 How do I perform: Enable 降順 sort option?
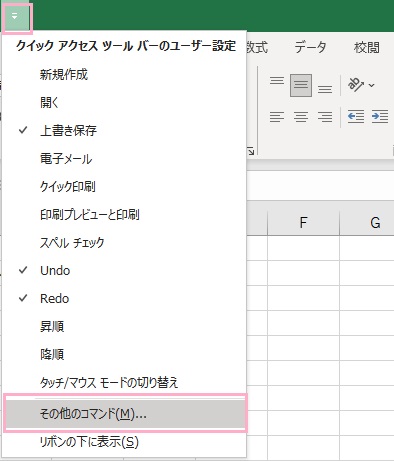click(124, 354)
